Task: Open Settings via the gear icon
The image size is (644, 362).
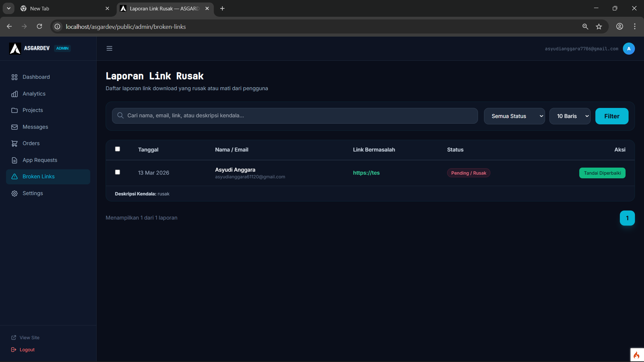Action: coord(14,193)
